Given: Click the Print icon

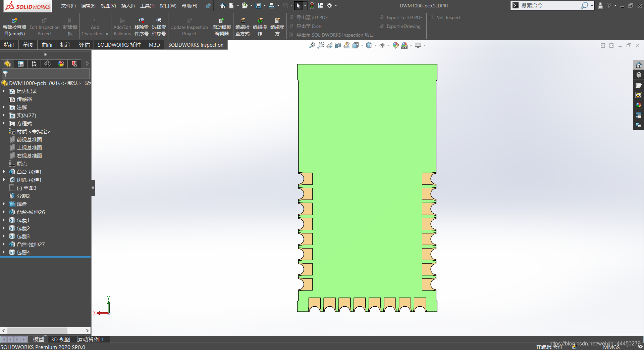Looking at the screenshot, I should coord(272,6).
